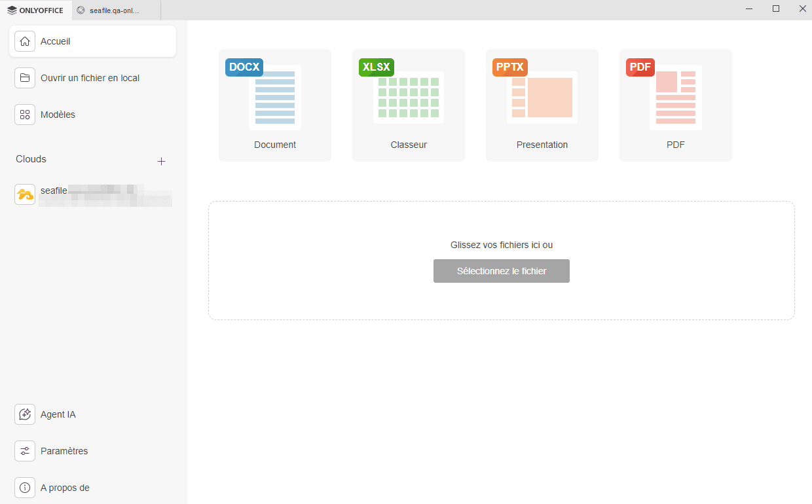This screenshot has width=812, height=504.
Task: Click the A propos de info icon
Action: click(25, 488)
